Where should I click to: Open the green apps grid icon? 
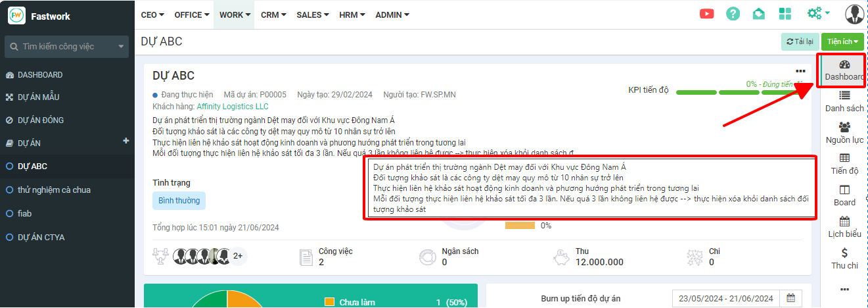(785, 14)
